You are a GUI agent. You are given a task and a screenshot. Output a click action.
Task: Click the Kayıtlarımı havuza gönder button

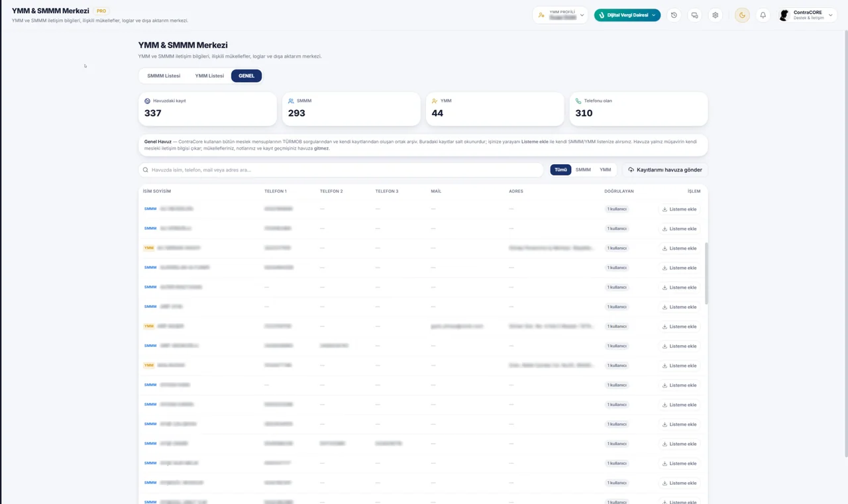[665, 170]
